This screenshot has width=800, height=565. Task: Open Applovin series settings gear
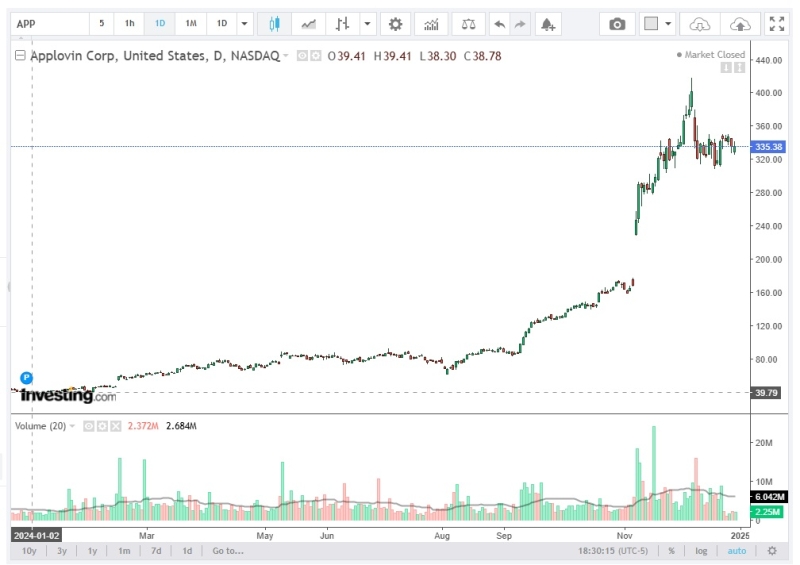[x=316, y=56]
